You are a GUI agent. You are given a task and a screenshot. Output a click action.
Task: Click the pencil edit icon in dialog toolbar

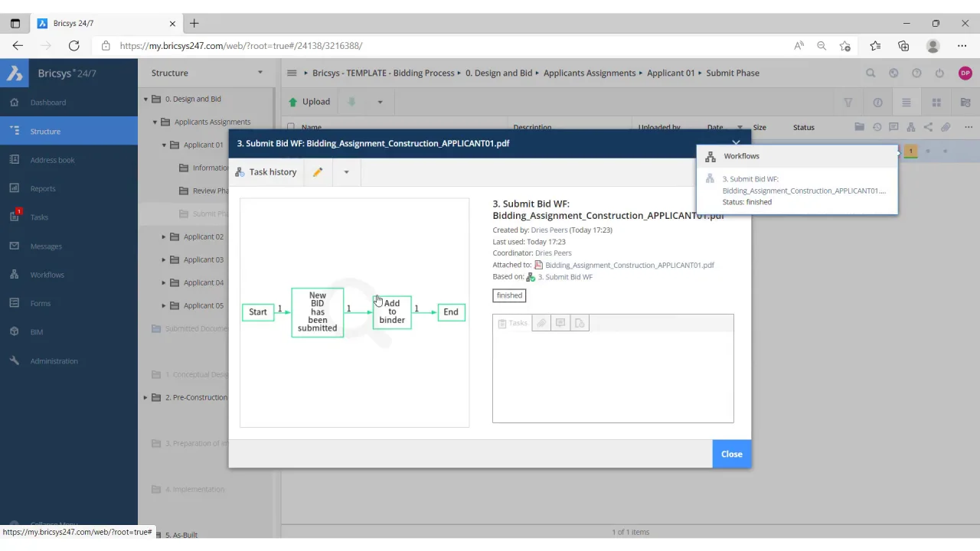click(x=318, y=172)
